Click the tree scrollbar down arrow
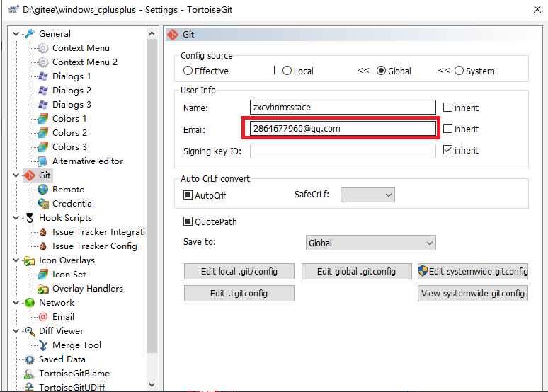 pos(152,385)
